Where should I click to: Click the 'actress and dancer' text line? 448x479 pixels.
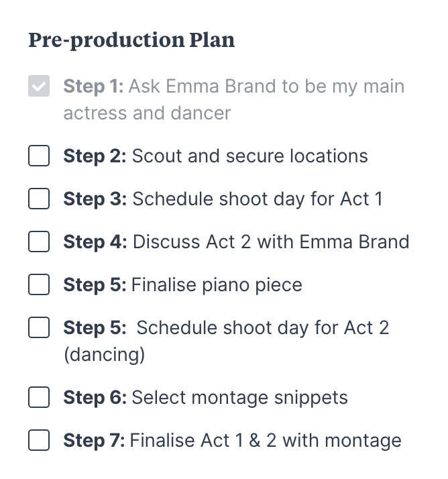click(147, 113)
